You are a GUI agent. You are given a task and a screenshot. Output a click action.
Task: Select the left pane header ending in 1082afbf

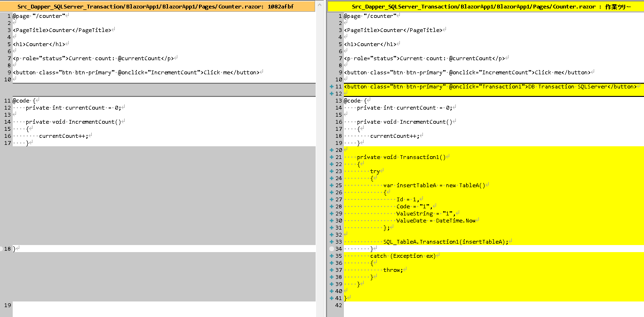point(159,7)
